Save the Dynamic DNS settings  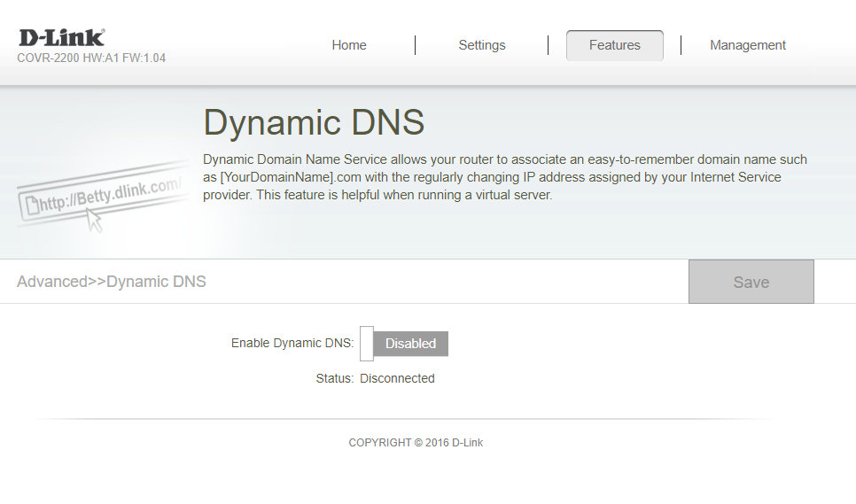pyautogui.click(x=751, y=283)
